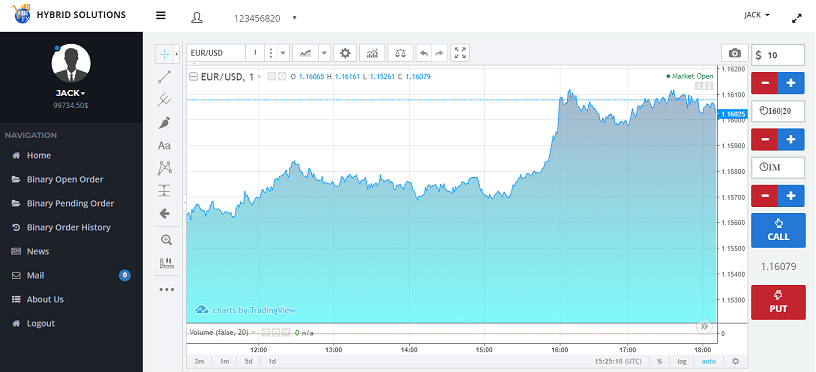Open the indicators button

coord(372,53)
